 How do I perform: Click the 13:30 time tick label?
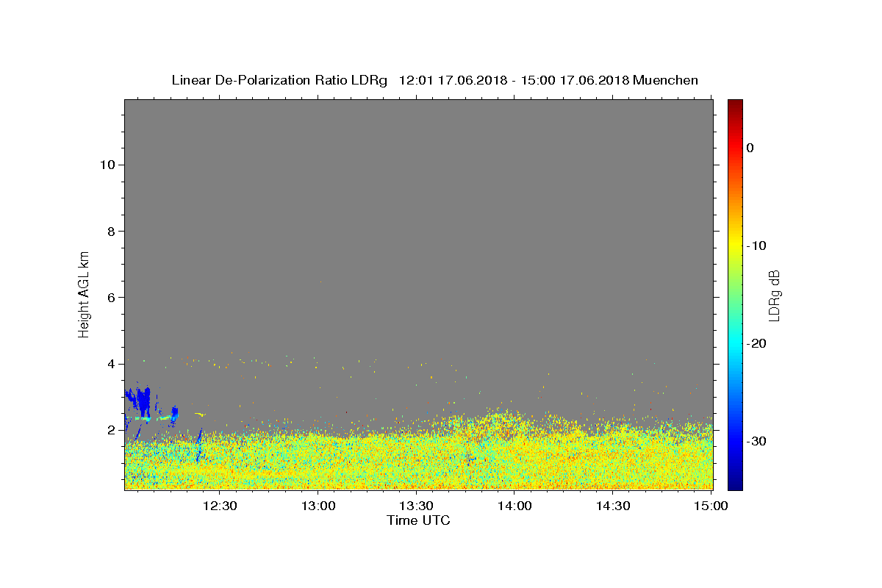point(416,506)
